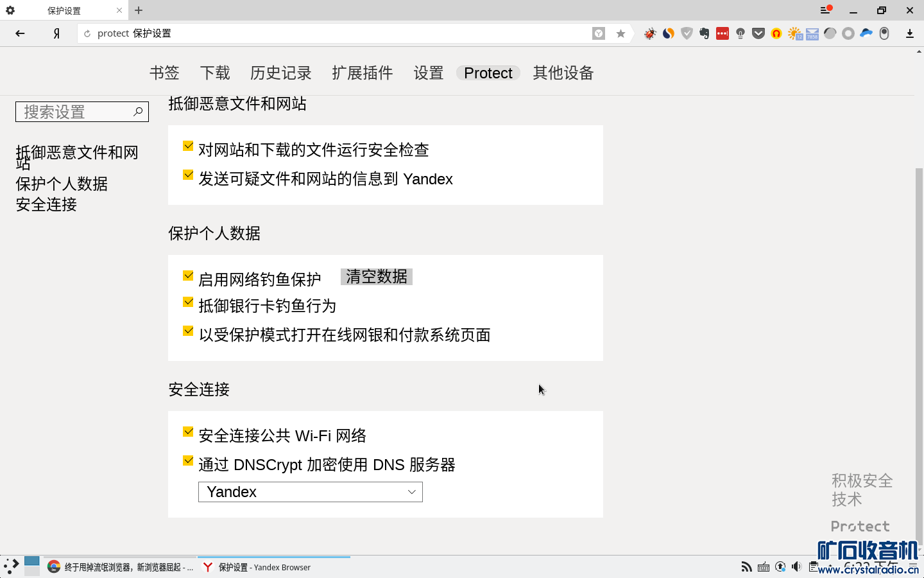The width and height of the screenshot is (924, 578).
Task: Click the half-shaded gray circle extension
Action: click(830, 33)
